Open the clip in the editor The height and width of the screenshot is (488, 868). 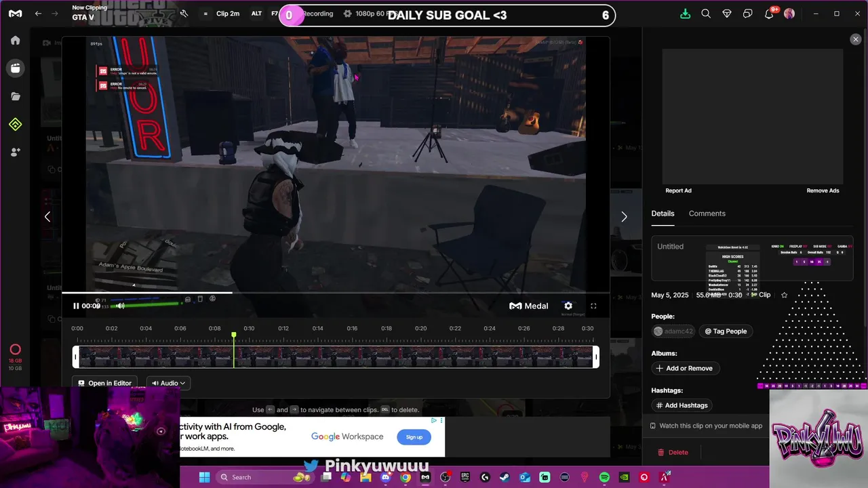tap(104, 383)
